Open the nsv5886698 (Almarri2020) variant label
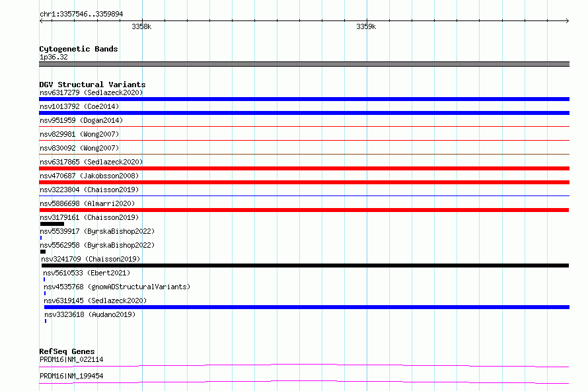The width and height of the screenshot is (588, 391). 87,203
